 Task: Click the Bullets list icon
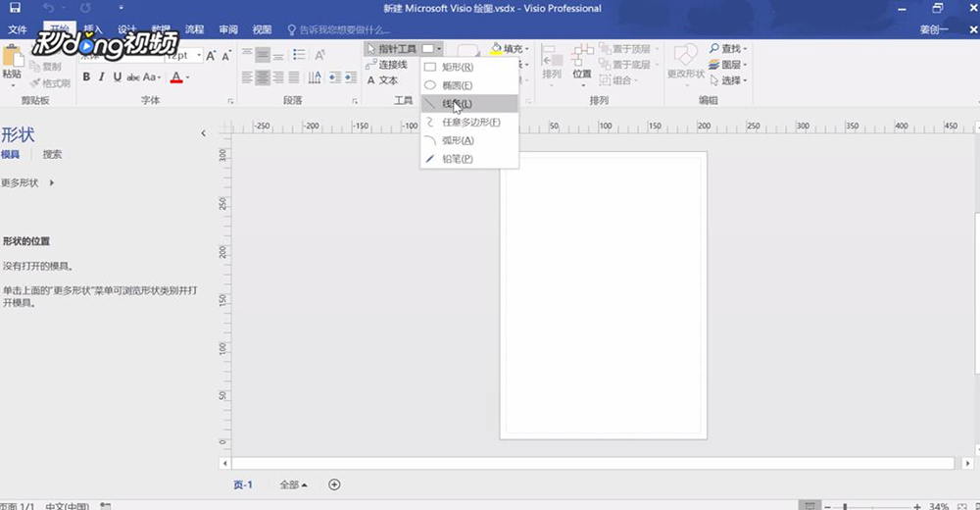pyautogui.click(x=299, y=55)
